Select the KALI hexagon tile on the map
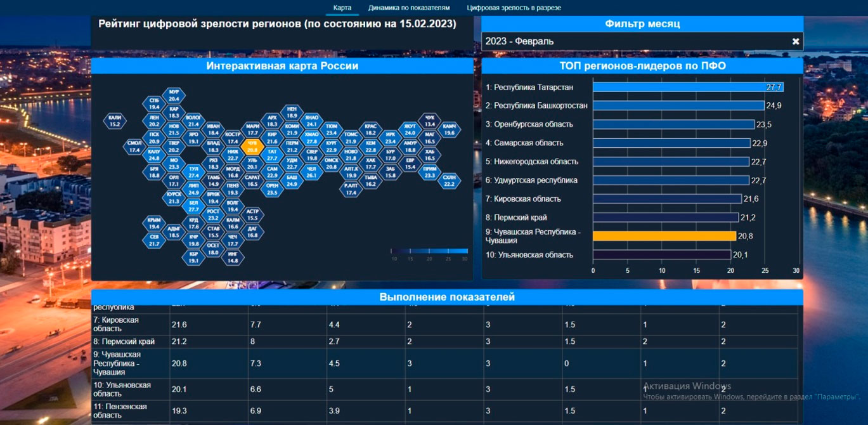The height and width of the screenshot is (425, 868). coord(115,121)
